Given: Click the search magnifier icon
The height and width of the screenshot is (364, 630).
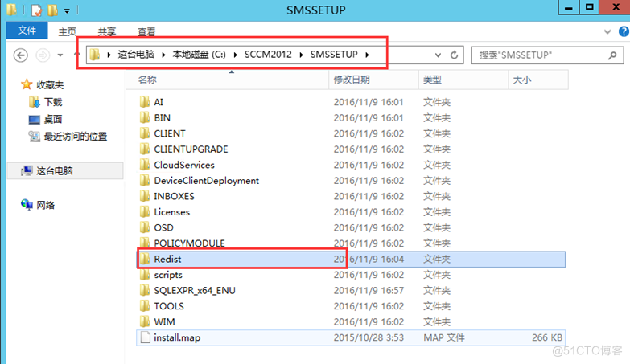Looking at the screenshot, I should coord(612,55).
